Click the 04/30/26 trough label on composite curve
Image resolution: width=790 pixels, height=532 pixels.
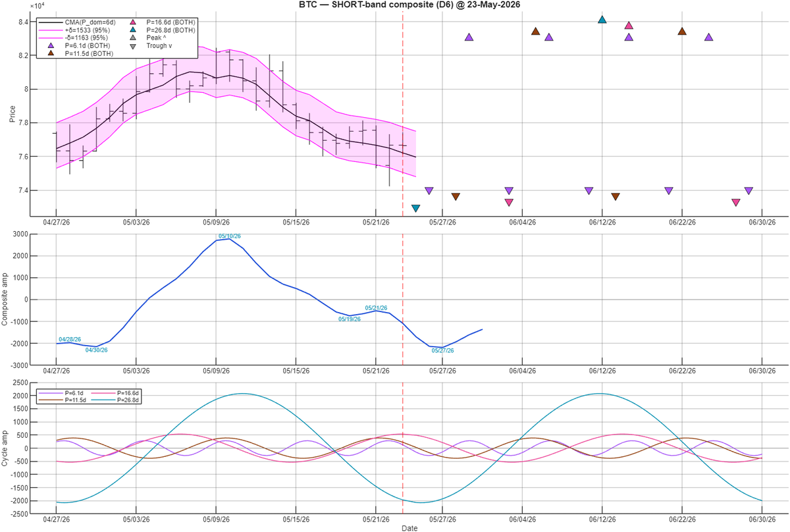click(x=96, y=350)
